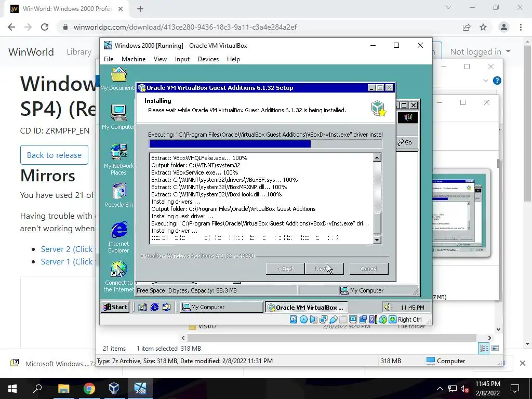Open the Machine menu in VirtualBox

click(x=134, y=59)
